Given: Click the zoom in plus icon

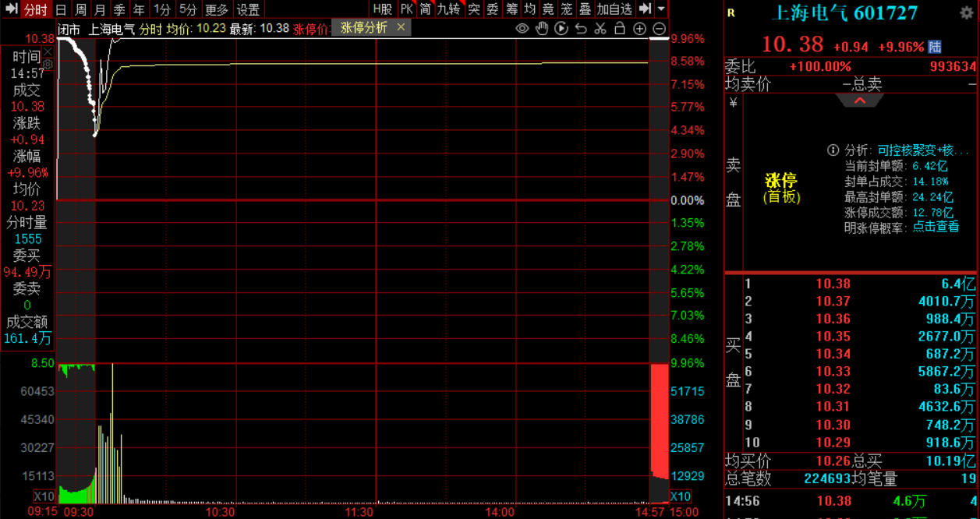Looking at the screenshot, I should [639, 29].
